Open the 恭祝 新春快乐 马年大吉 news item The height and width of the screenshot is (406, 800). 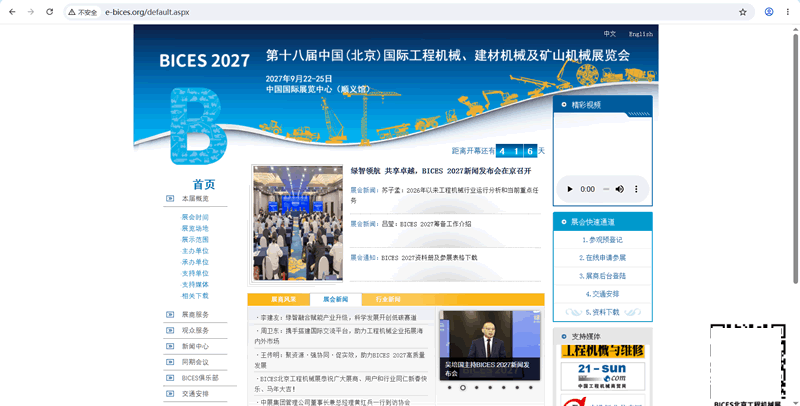341,384
